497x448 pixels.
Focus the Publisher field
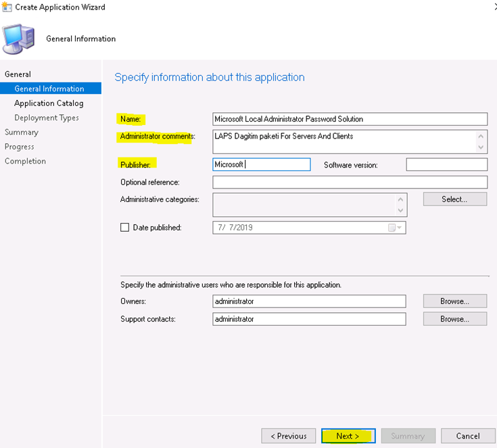click(262, 164)
